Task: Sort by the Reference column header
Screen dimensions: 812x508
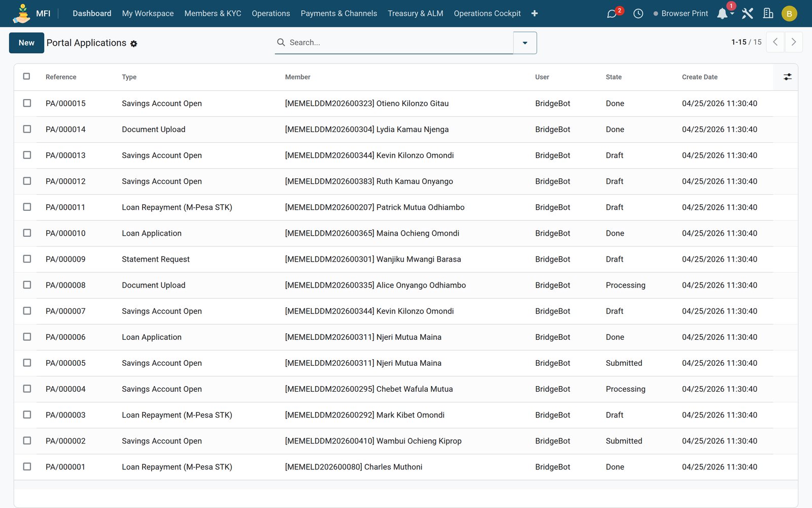Action: (x=61, y=77)
